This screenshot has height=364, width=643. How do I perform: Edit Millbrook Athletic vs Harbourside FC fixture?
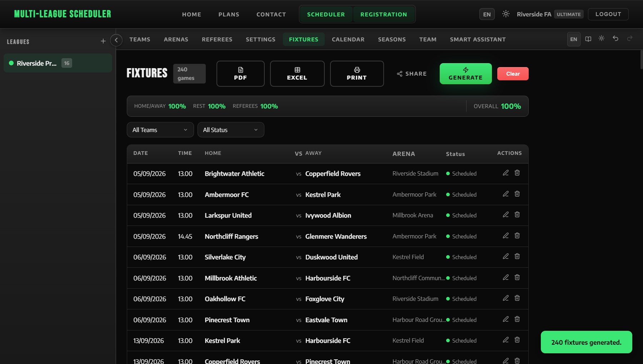[505, 277]
